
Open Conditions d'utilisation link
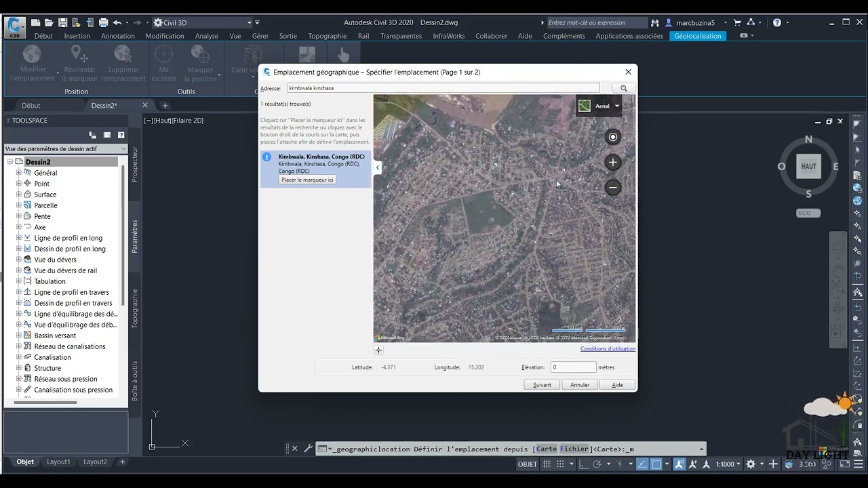pyautogui.click(x=608, y=349)
